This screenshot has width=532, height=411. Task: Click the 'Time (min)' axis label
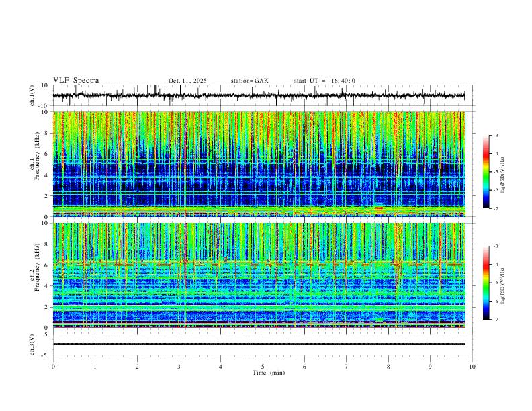click(x=269, y=373)
